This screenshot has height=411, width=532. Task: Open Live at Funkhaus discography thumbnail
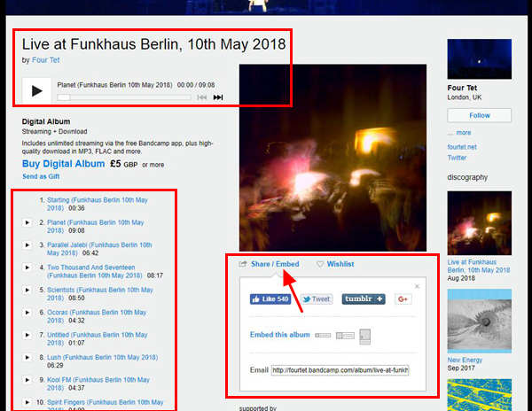point(480,223)
